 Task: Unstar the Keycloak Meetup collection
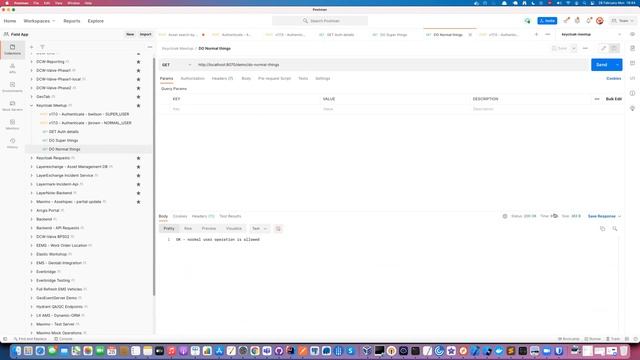click(x=138, y=106)
